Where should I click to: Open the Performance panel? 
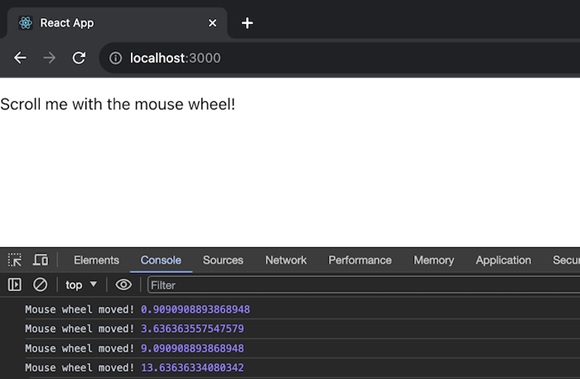click(360, 260)
